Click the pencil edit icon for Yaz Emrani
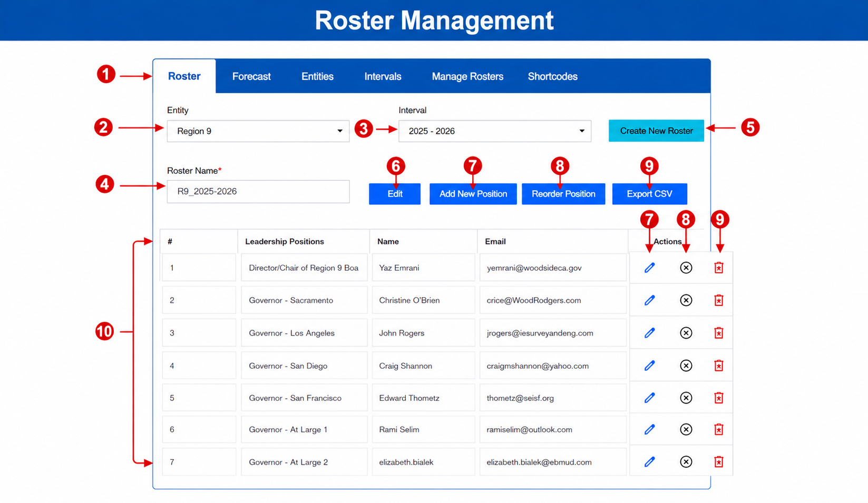Image resolution: width=868 pixels, height=503 pixels. coord(649,268)
